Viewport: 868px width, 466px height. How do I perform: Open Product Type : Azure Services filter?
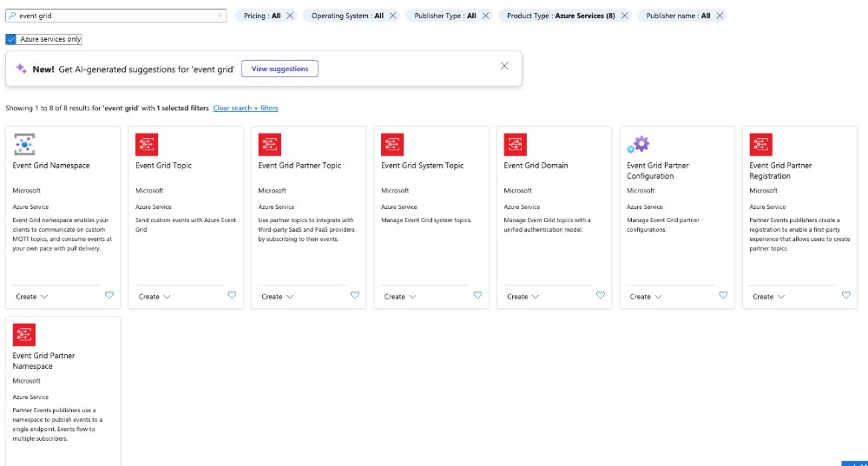pos(561,16)
